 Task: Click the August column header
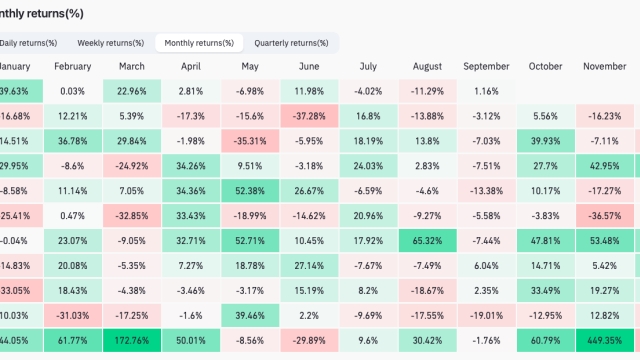pyautogui.click(x=427, y=66)
